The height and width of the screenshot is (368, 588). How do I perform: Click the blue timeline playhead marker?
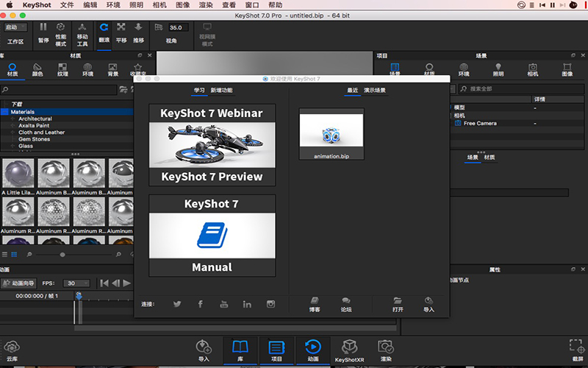pyautogui.click(x=79, y=296)
